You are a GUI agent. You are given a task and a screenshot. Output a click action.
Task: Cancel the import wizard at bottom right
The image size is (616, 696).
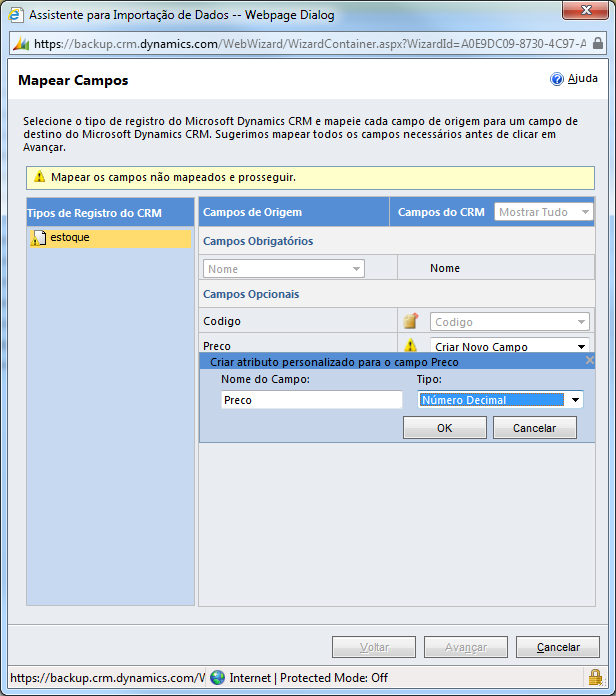click(558, 647)
